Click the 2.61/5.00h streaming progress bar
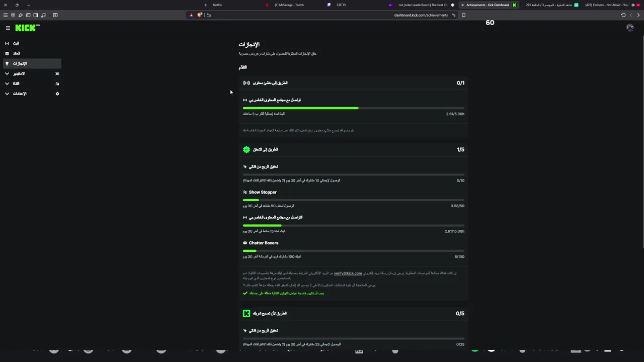644x362 pixels. pyautogui.click(x=354, y=108)
